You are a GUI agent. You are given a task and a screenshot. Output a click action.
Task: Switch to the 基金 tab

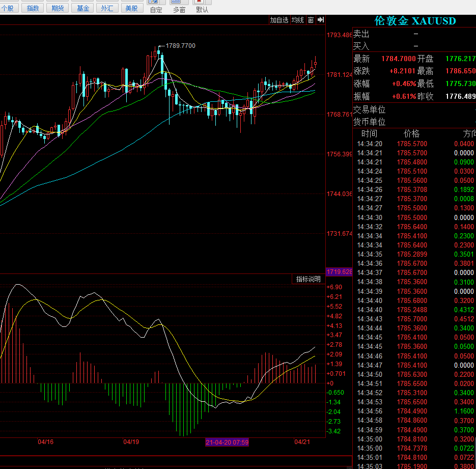(x=82, y=8)
